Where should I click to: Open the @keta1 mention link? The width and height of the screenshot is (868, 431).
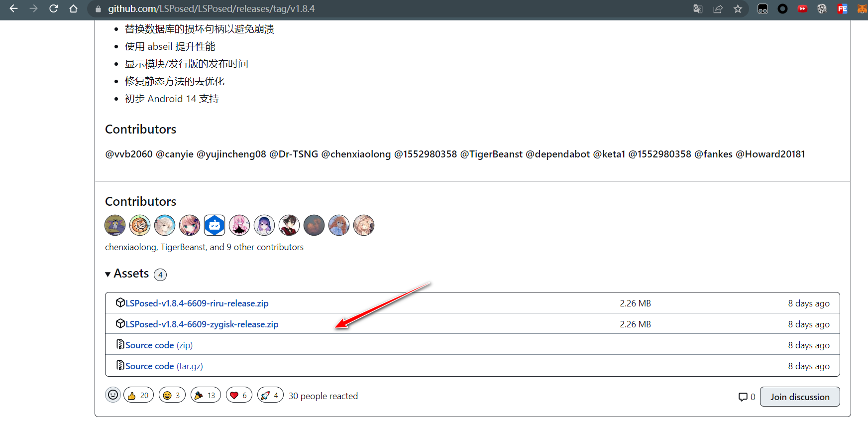(x=609, y=154)
